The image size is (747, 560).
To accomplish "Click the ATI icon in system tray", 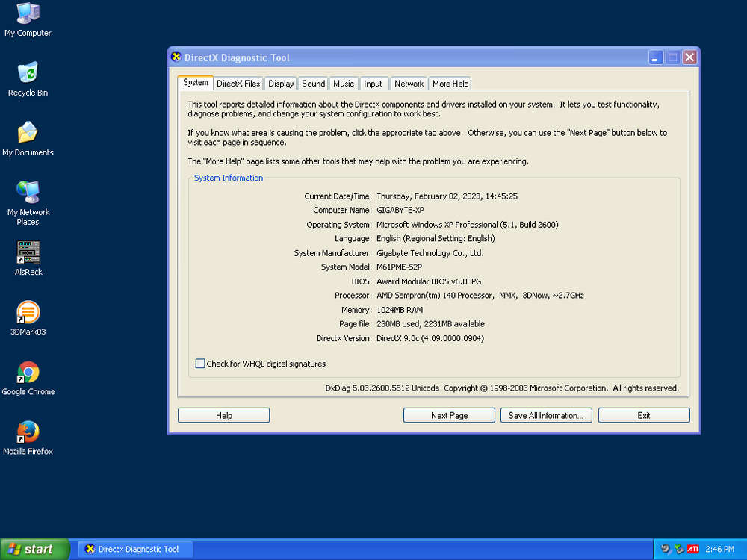I will 693,549.
